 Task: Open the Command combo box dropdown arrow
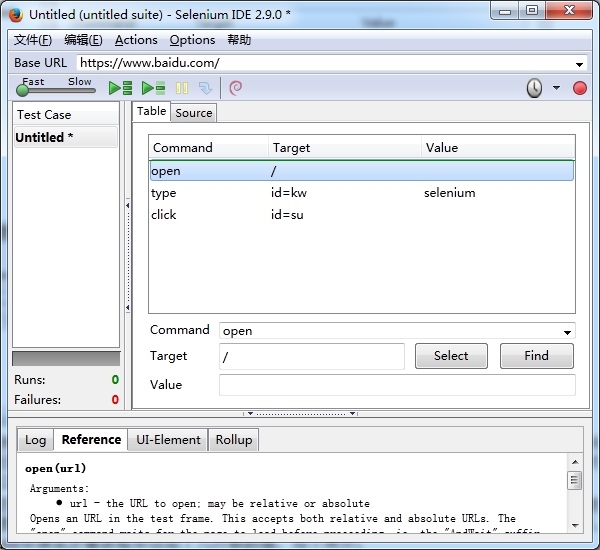(567, 332)
